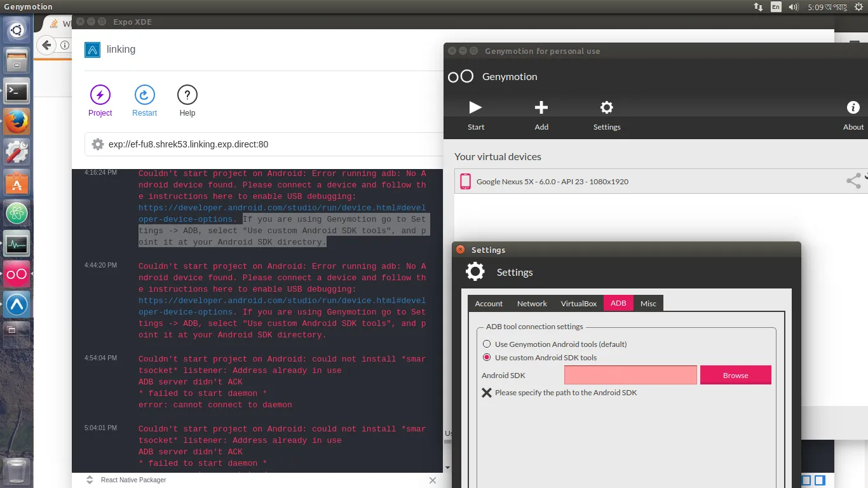Image resolution: width=868 pixels, height=488 pixels.
Task: Open the Files manager in the launcher
Action: click(17, 61)
